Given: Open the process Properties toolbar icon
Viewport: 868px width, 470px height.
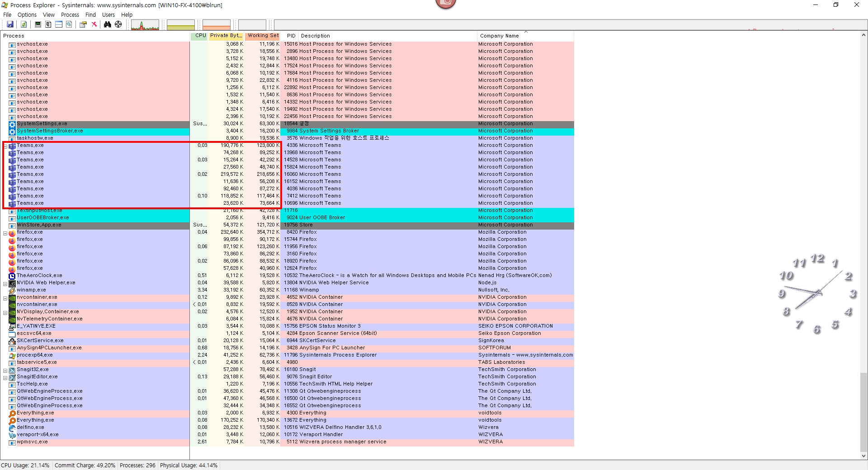Looking at the screenshot, I should pos(83,24).
